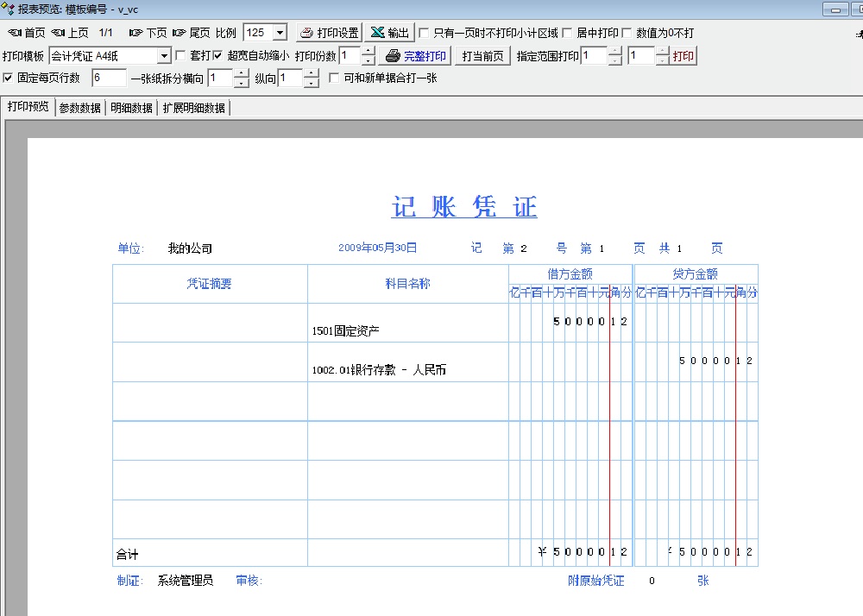Open the 扩展明细数据 tab

[x=194, y=108]
